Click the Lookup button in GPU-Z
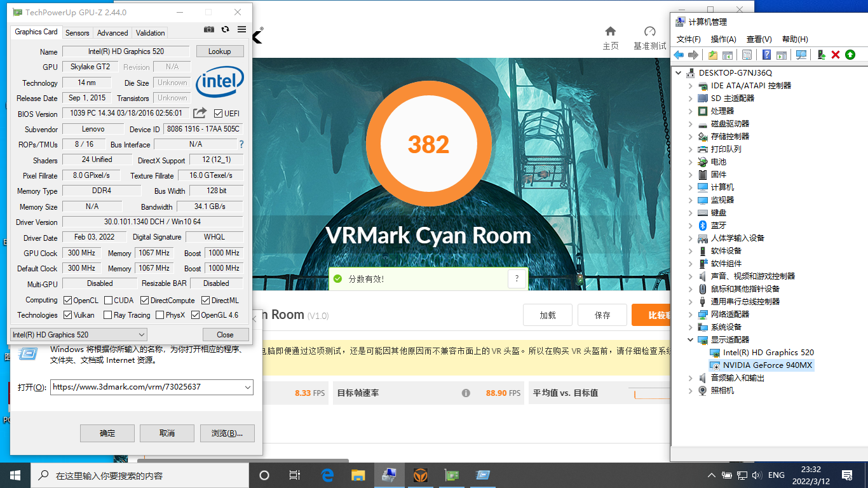Viewport: 868px width, 488px height. (220, 51)
